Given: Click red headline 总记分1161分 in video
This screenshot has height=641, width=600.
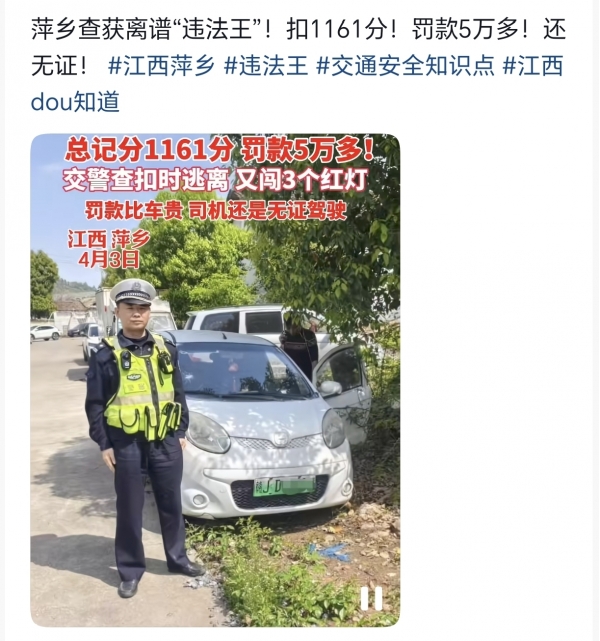Looking at the screenshot, I should 149,150.
